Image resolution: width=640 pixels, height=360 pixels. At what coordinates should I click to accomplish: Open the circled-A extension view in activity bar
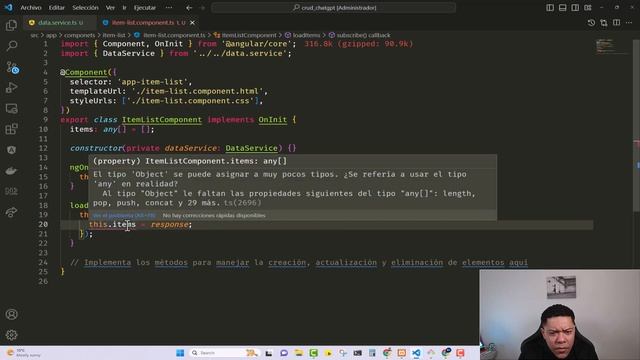point(11,150)
